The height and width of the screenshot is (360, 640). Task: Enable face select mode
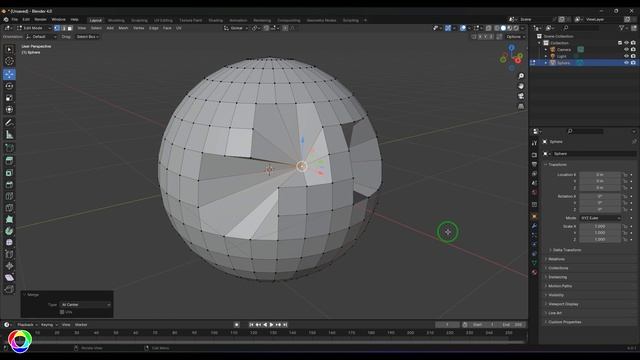[x=70, y=28]
